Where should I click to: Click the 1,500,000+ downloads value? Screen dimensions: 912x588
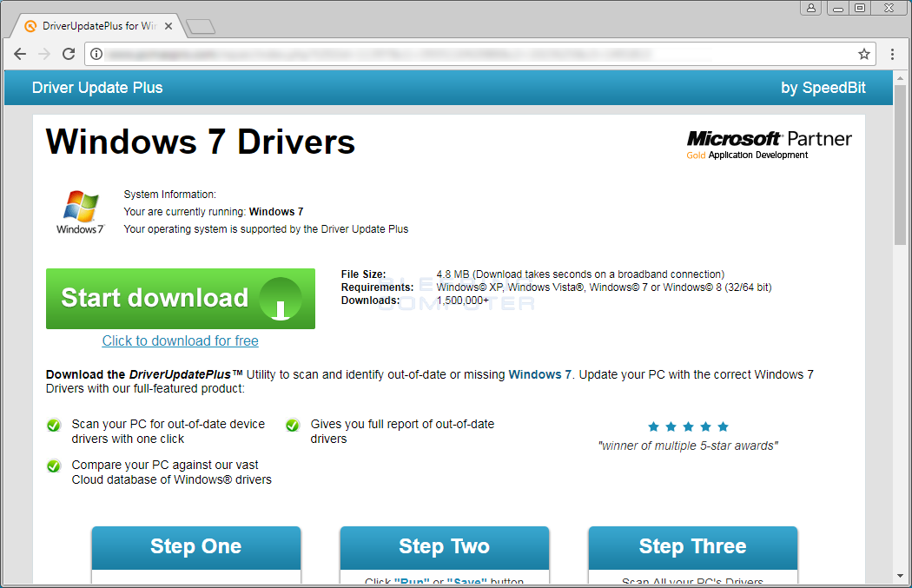tap(463, 301)
